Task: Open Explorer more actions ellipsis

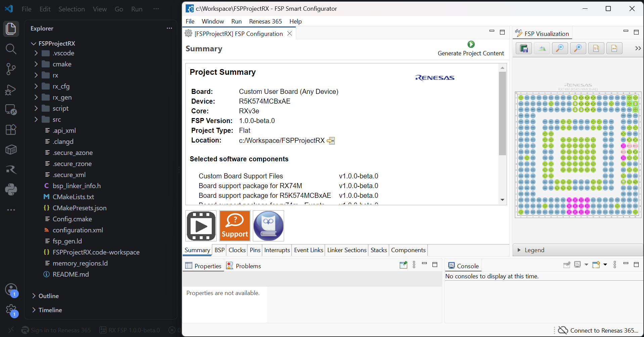Action: 169,29
